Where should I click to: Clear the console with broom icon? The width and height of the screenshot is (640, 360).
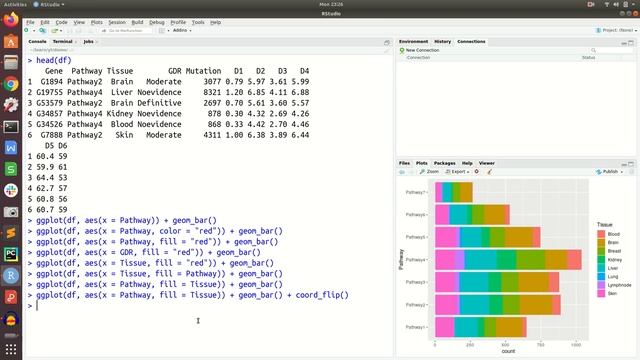coord(387,50)
